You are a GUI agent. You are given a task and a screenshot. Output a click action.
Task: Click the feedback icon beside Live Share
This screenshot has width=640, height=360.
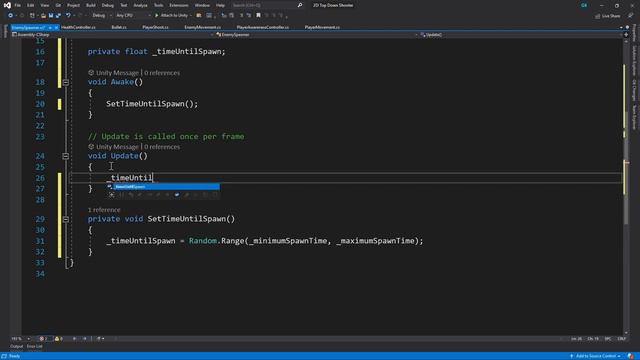coord(630,16)
